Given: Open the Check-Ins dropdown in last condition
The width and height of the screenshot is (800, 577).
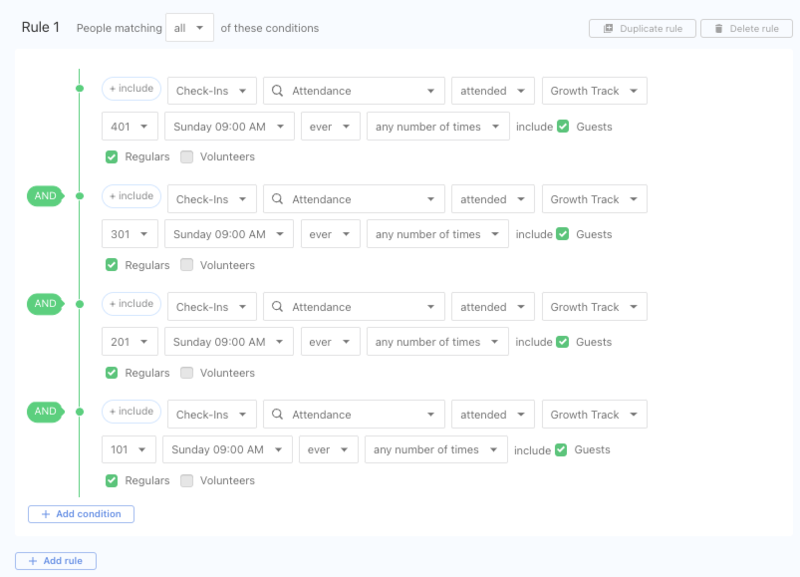Looking at the screenshot, I should pos(211,415).
